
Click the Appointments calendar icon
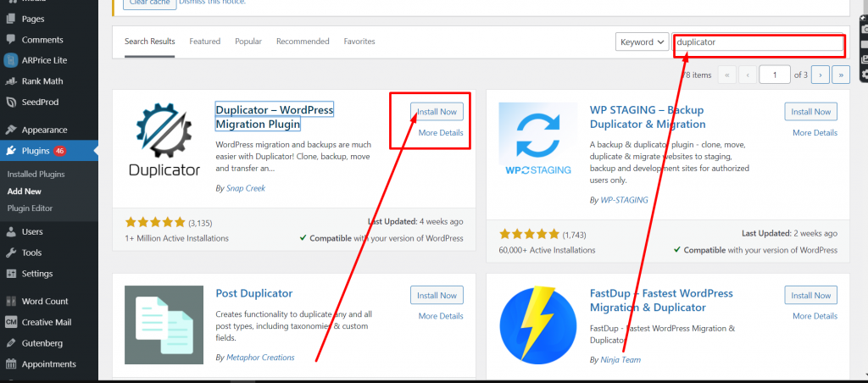point(10,364)
